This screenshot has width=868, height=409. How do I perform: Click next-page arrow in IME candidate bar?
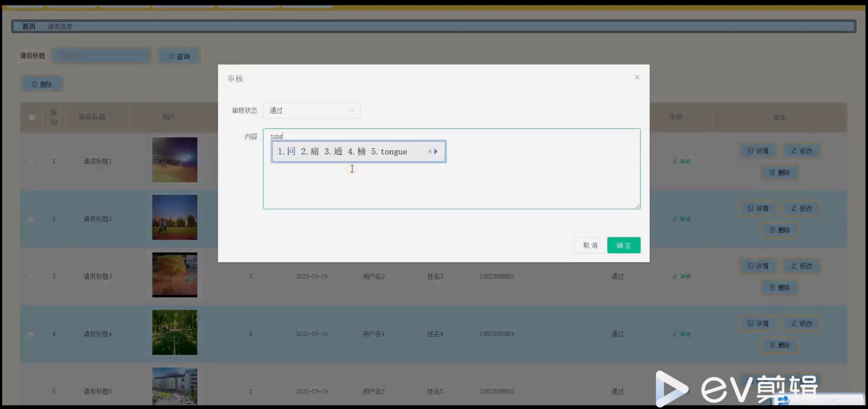point(436,152)
